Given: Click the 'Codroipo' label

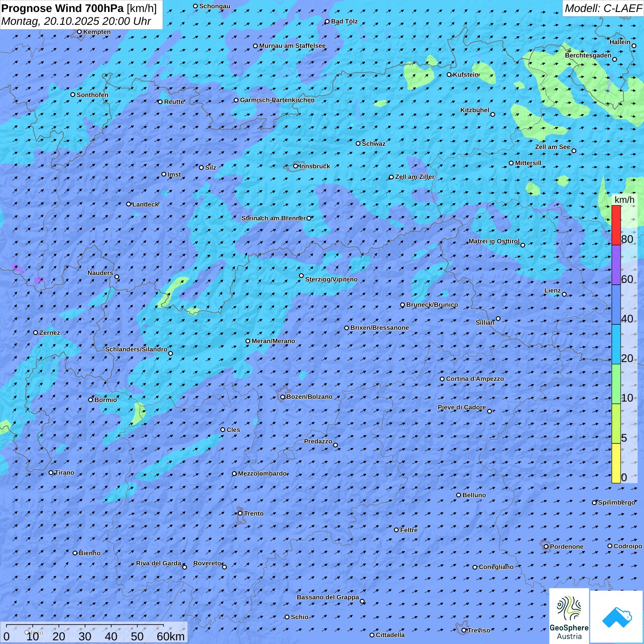Looking at the screenshot, I should [628, 546].
